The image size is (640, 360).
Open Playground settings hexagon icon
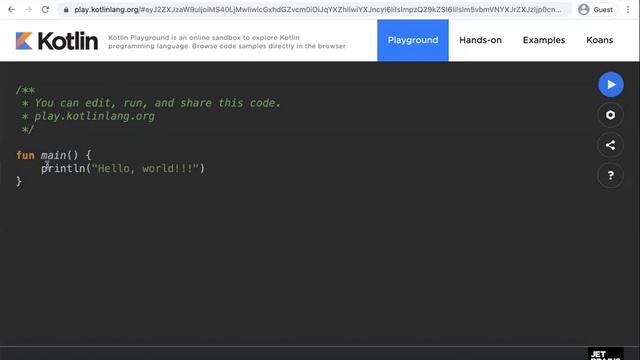pyautogui.click(x=611, y=115)
